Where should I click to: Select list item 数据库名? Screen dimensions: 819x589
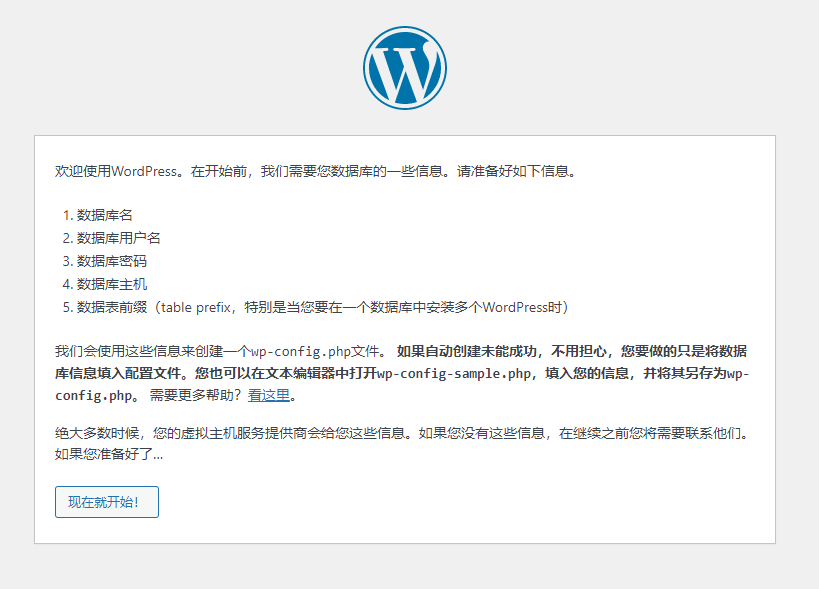pos(104,215)
